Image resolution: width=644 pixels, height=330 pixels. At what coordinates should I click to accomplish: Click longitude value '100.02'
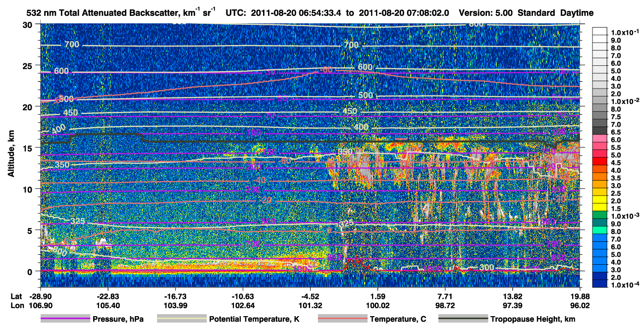tap(378, 305)
